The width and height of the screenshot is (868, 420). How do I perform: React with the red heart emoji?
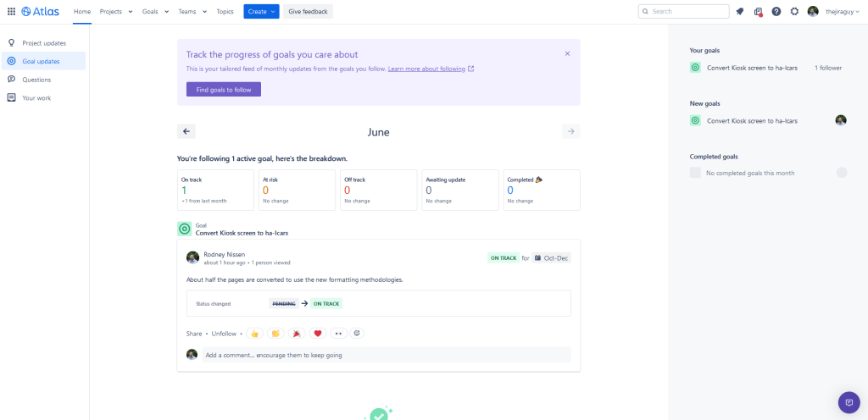[x=318, y=334]
